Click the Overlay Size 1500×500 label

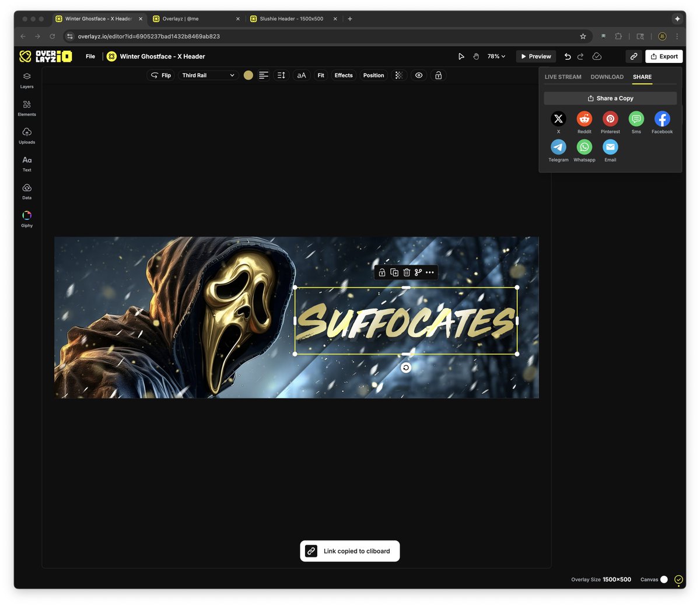tap(601, 579)
